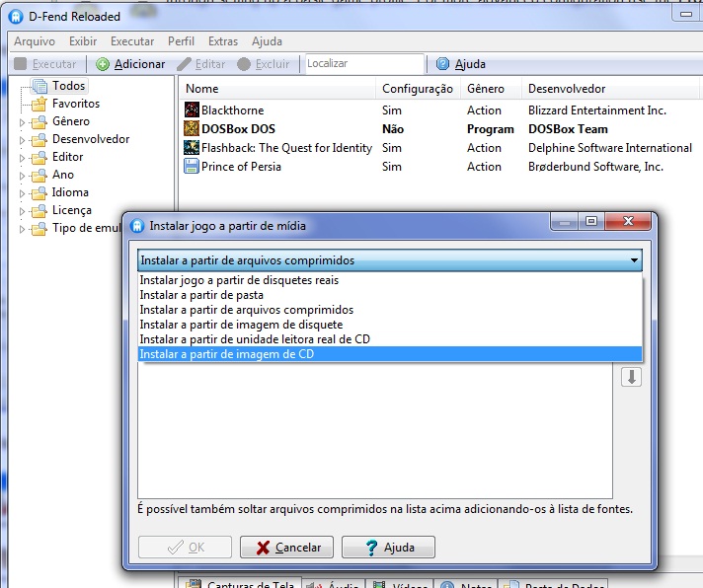This screenshot has height=588, width=703.
Task: Choose Instalar a partir de imagem de disquete
Action: [390, 325]
